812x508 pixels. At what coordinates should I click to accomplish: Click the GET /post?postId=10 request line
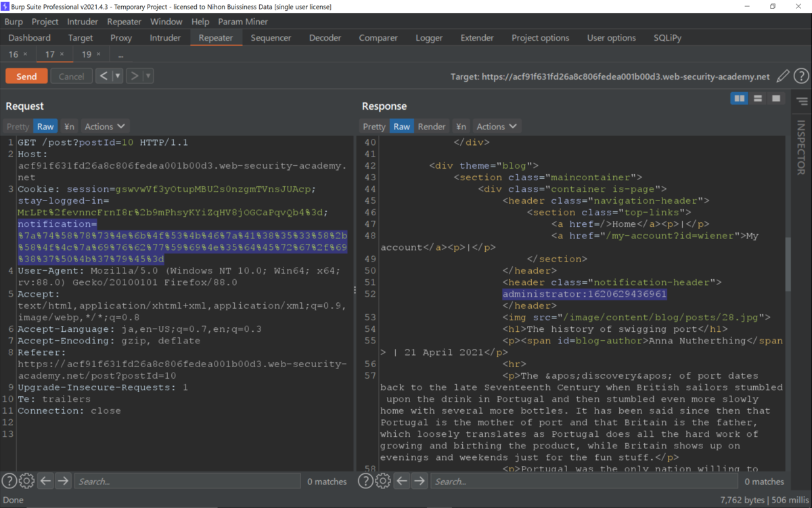[x=103, y=142]
